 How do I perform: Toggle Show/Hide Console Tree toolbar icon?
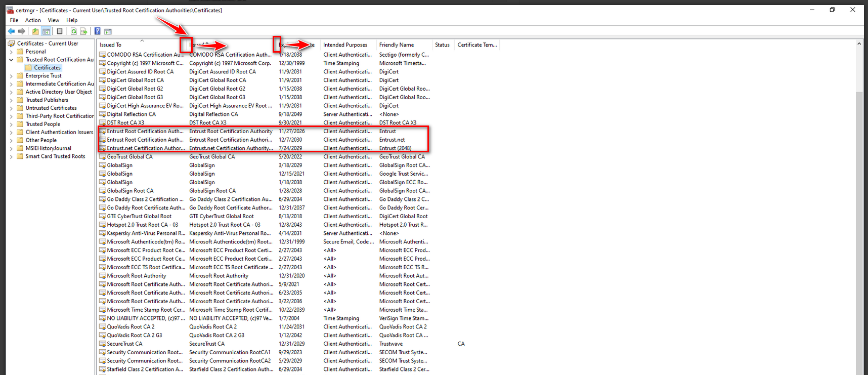[46, 31]
